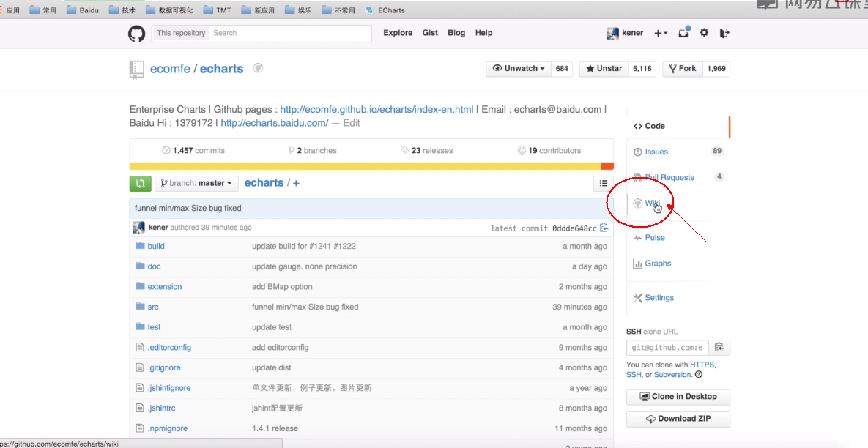The width and height of the screenshot is (868, 448).
Task: Open test folder
Action: tap(154, 327)
